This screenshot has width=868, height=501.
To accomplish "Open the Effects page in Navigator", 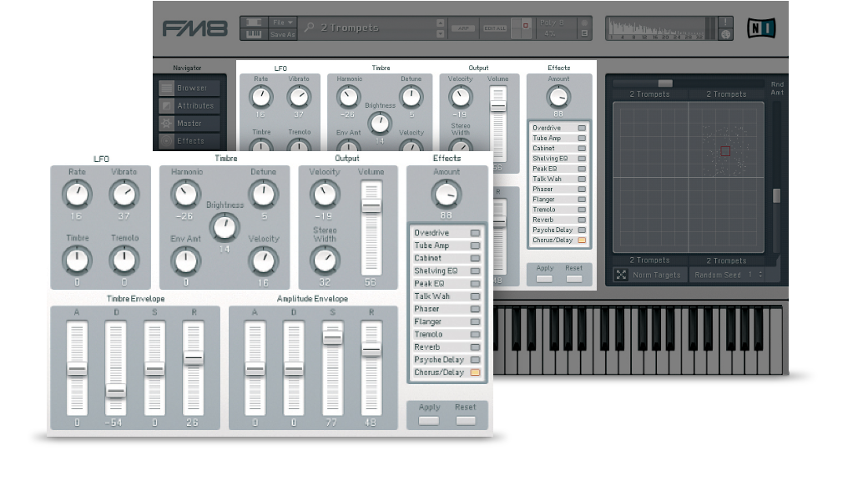I will coord(189,141).
